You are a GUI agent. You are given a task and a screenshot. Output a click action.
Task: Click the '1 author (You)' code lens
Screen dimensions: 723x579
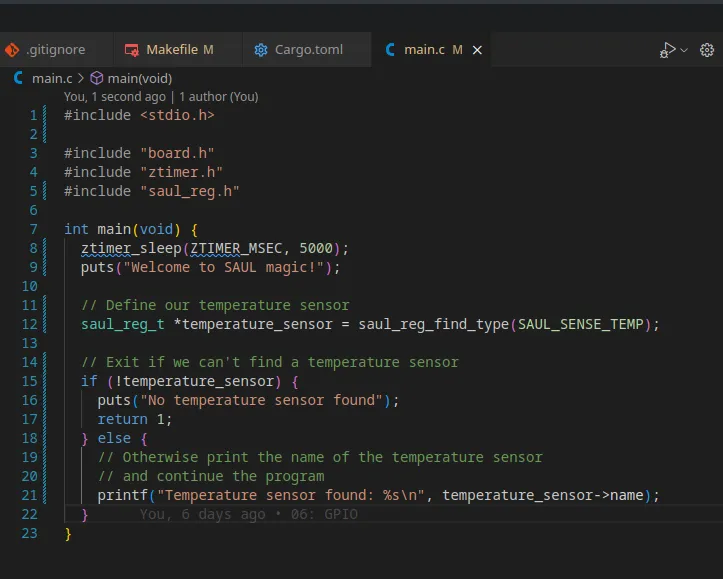pos(219,97)
